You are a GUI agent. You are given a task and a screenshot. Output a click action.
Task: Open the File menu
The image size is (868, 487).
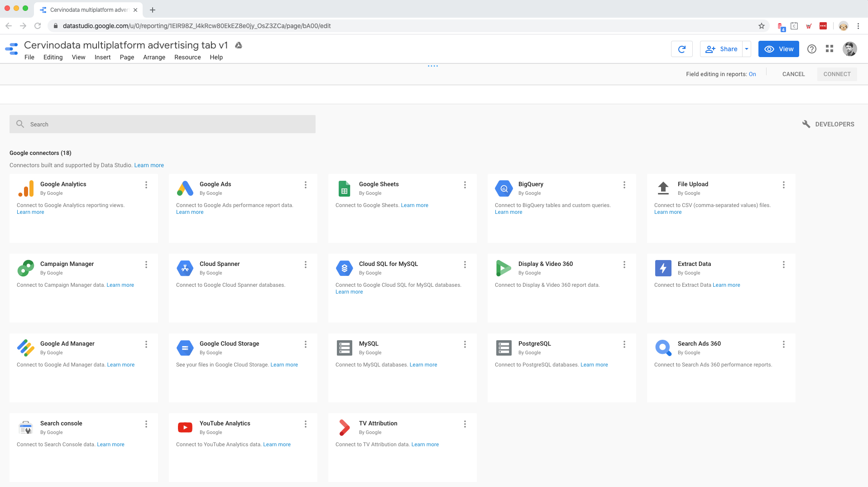point(29,57)
